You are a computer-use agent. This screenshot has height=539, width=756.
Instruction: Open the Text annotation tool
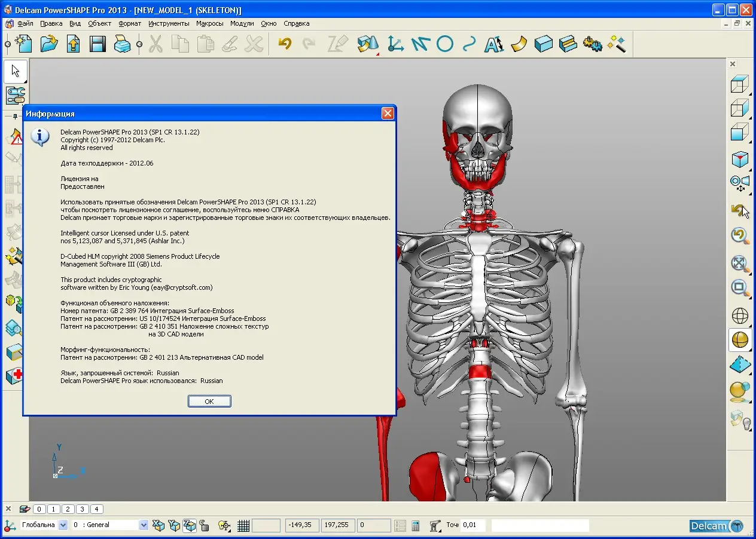(494, 44)
